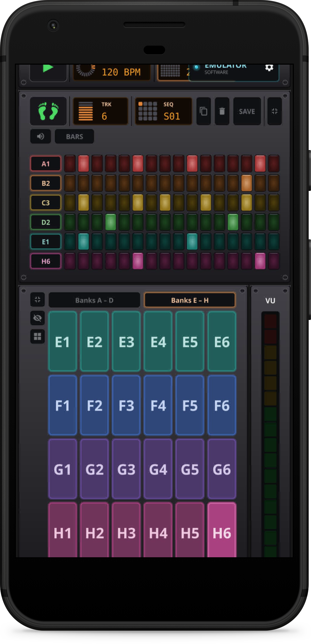Viewport: 311px width, 644px height.
Task: Start playback with the green play button
Action: (48, 72)
